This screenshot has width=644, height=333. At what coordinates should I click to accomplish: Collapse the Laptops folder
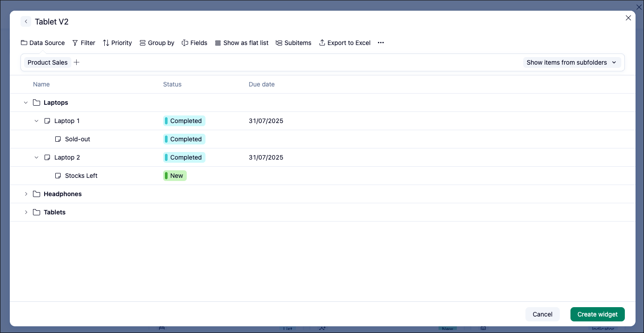[26, 103]
